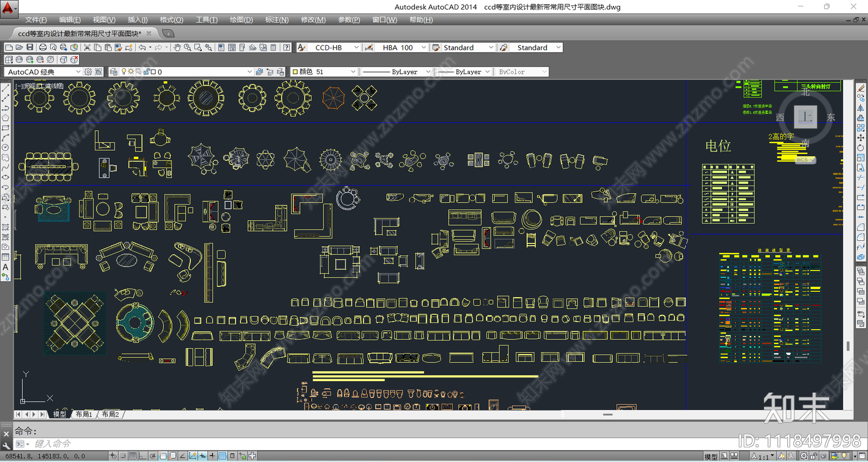The image size is (868, 462).
Task: Select the Move tool in the modify toolbar
Action: (x=861, y=138)
